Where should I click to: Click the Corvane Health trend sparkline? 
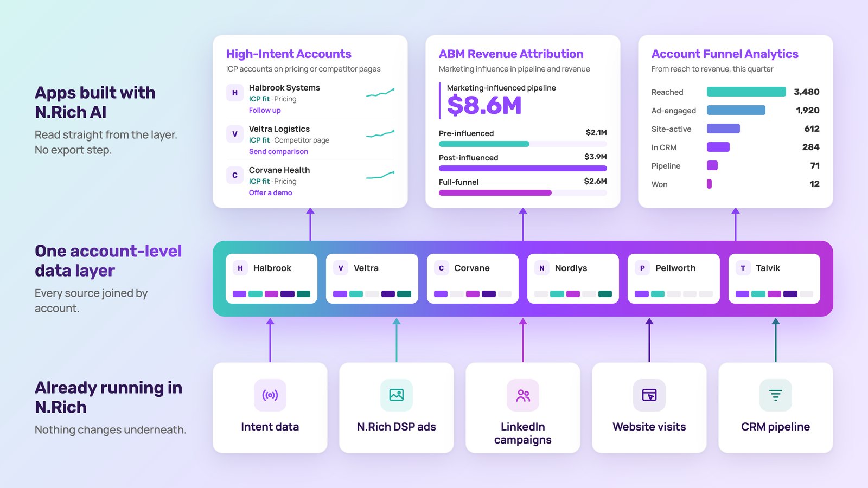pos(380,175)
